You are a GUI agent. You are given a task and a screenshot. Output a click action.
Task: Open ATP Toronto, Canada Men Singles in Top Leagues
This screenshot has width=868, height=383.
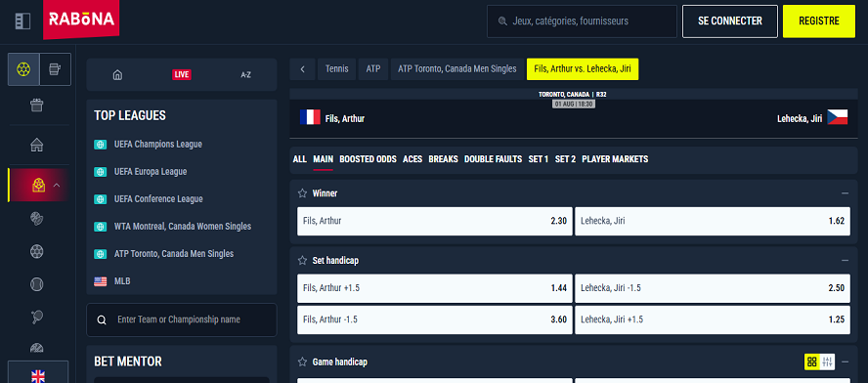click(174, 254)
